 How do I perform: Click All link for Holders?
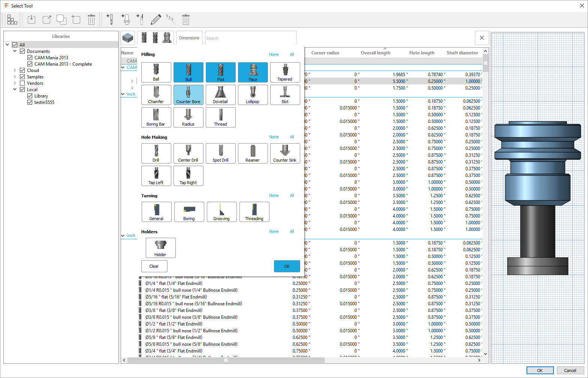tap(292, 231)
